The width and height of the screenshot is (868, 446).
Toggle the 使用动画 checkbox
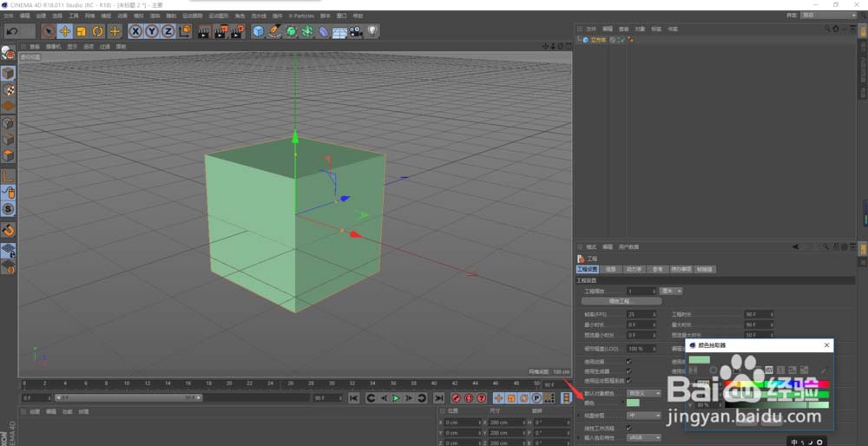pos(628,361)
